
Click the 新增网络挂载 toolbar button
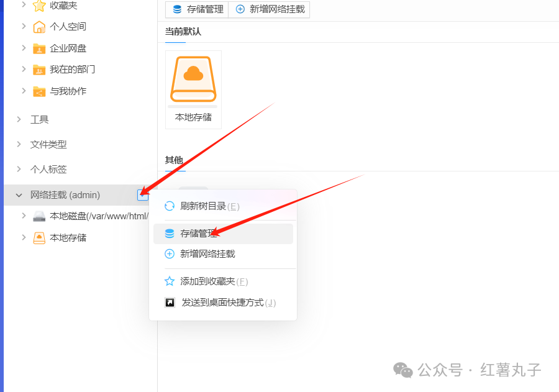tap(269, 9)
